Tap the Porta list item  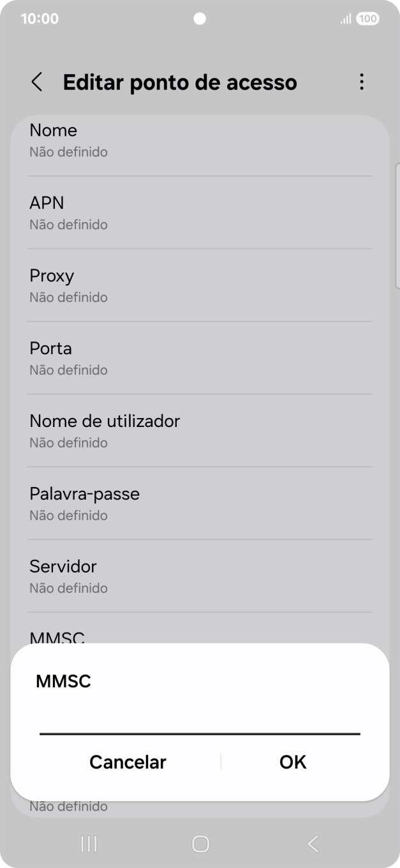200,358
